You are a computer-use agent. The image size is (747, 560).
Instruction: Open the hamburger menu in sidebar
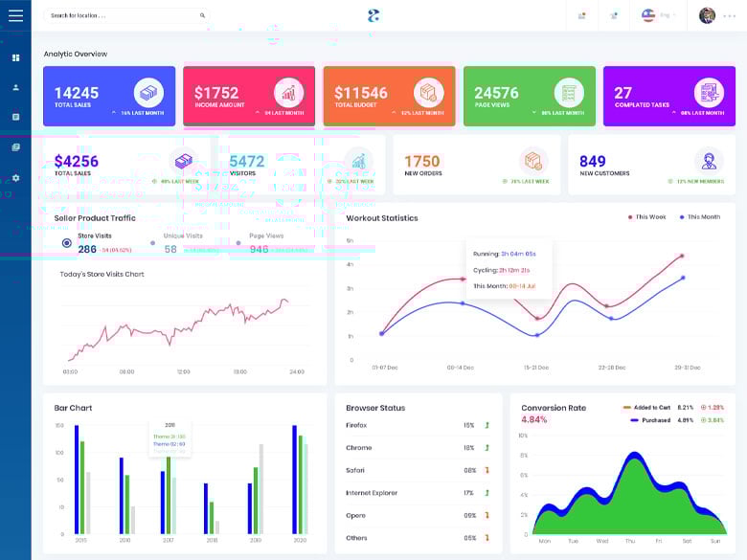tap(15, 15)
